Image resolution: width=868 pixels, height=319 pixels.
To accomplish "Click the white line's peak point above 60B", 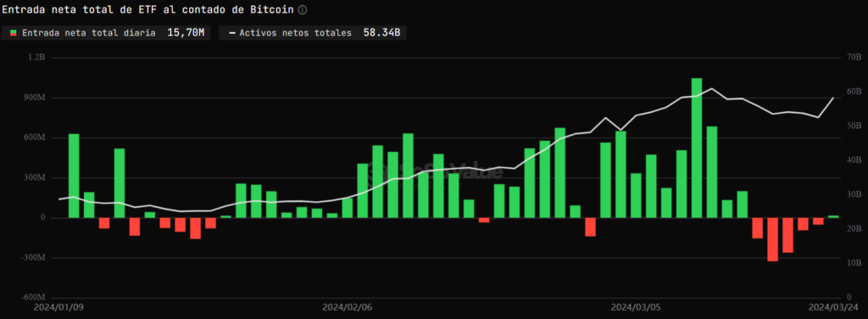I will coord(712,88).
